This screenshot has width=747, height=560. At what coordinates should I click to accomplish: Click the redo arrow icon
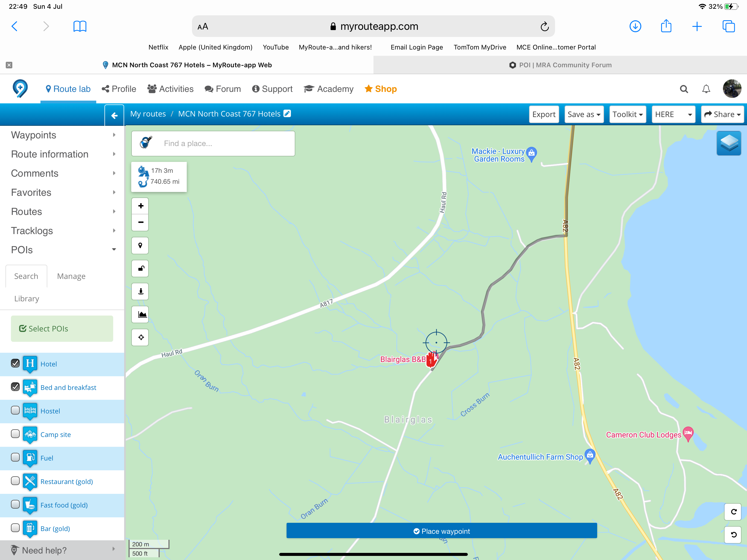(x=734, y=511)
